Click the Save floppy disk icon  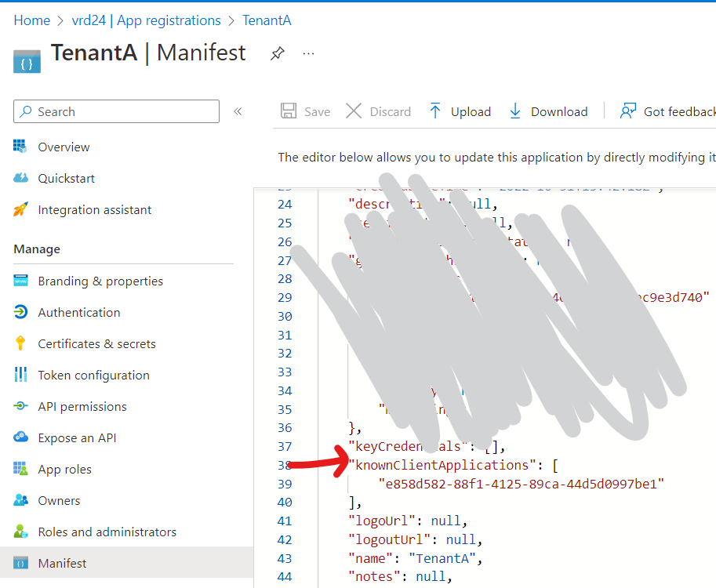tap(289, 111)
